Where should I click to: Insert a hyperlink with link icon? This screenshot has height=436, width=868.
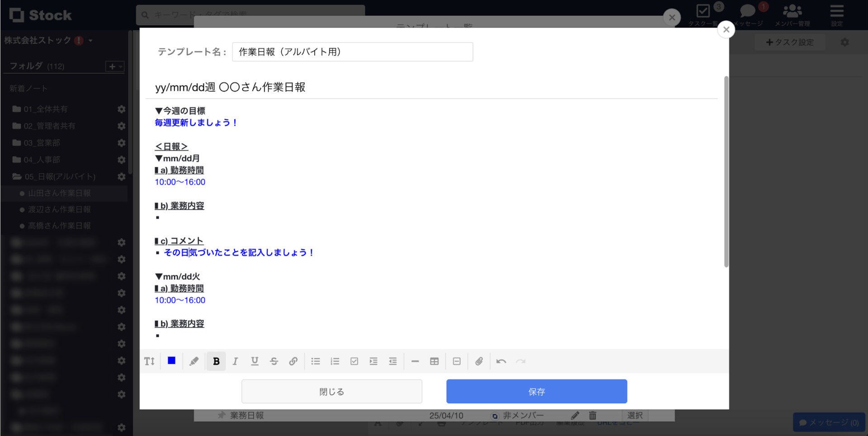pyautogui.click(x=293, y=361)
